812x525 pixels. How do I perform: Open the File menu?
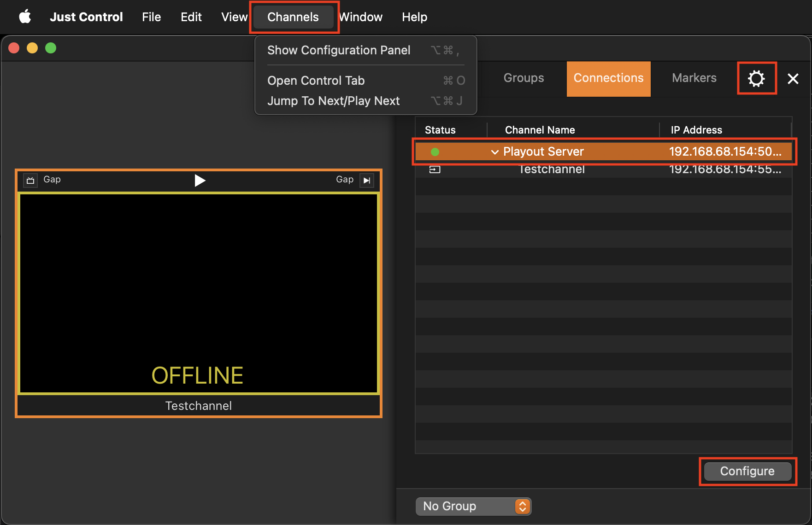151,17
